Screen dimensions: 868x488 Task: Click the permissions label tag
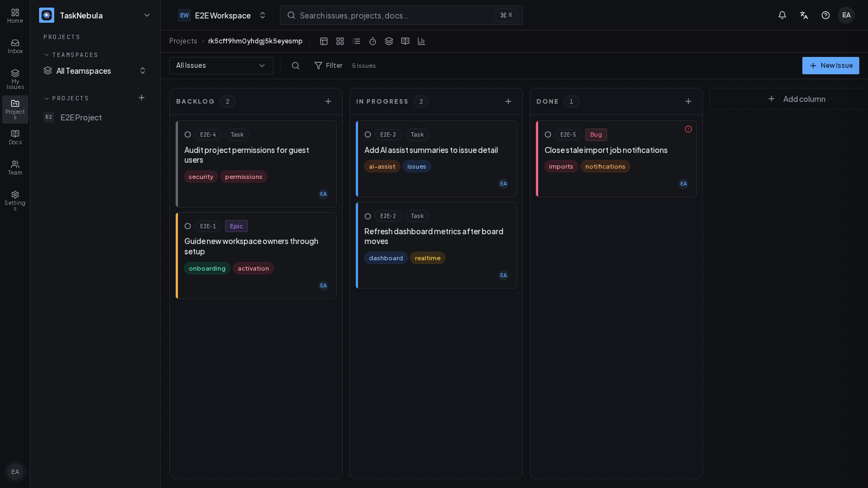click(x=244, y=177)
